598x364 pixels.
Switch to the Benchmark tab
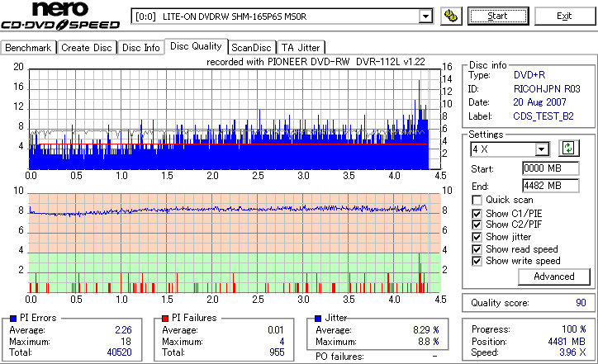[28, 48]
